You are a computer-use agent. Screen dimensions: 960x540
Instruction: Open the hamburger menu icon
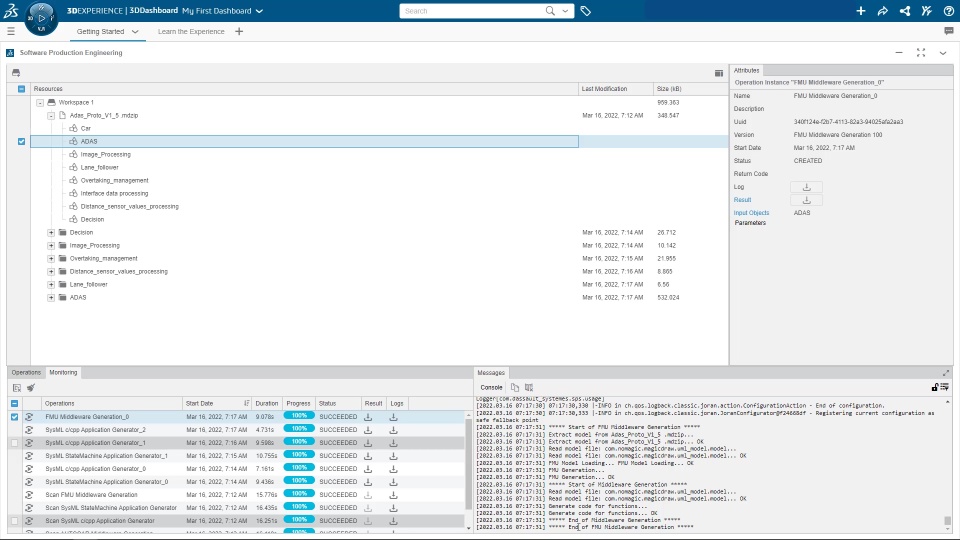tap(10, 31)
